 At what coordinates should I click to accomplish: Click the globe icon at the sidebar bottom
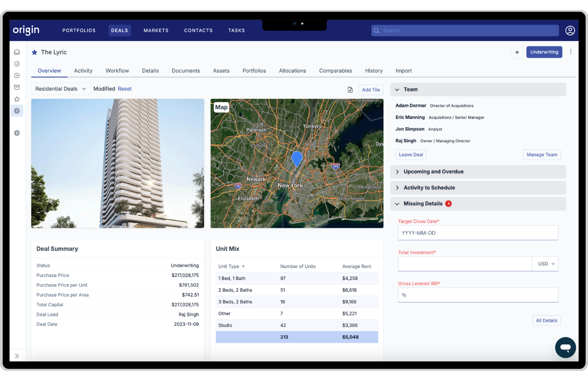point(17,133)
